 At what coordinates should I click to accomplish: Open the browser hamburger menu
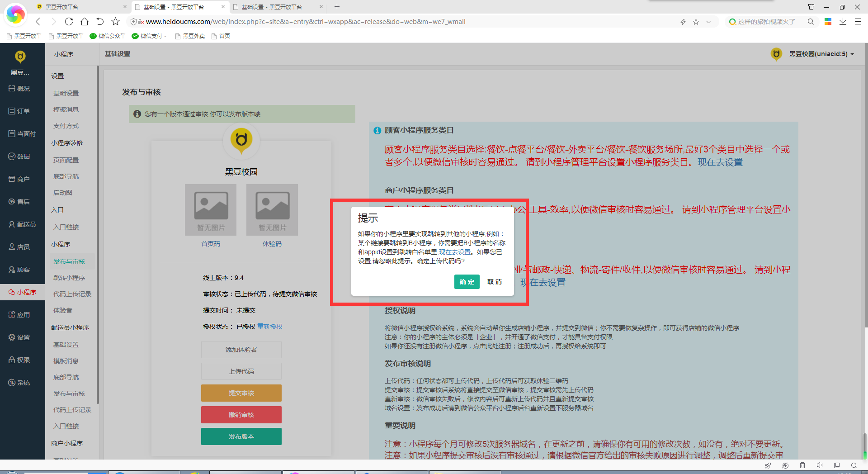[x=858, y=21]
